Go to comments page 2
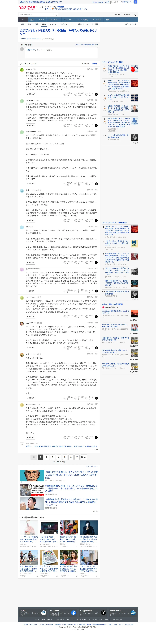The height and width of the screenshot is (644, 156). tap(47, 457)
